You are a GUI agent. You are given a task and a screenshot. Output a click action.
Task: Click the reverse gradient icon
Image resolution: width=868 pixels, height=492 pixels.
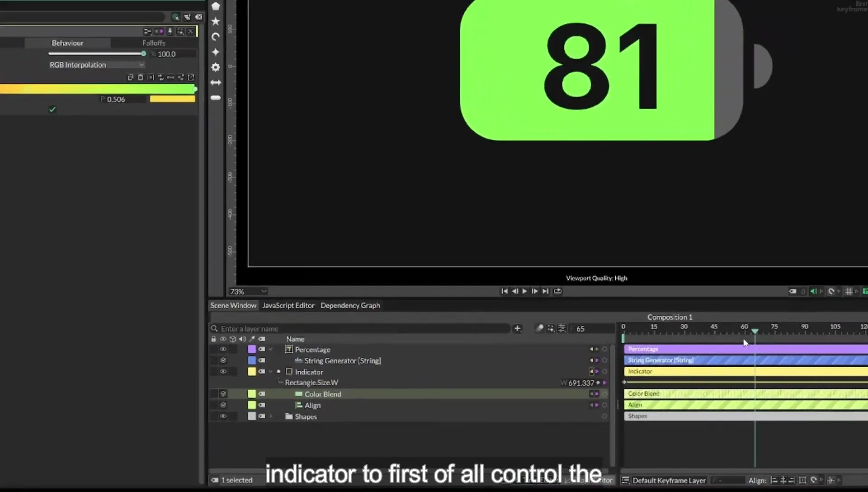pos(160,77)
